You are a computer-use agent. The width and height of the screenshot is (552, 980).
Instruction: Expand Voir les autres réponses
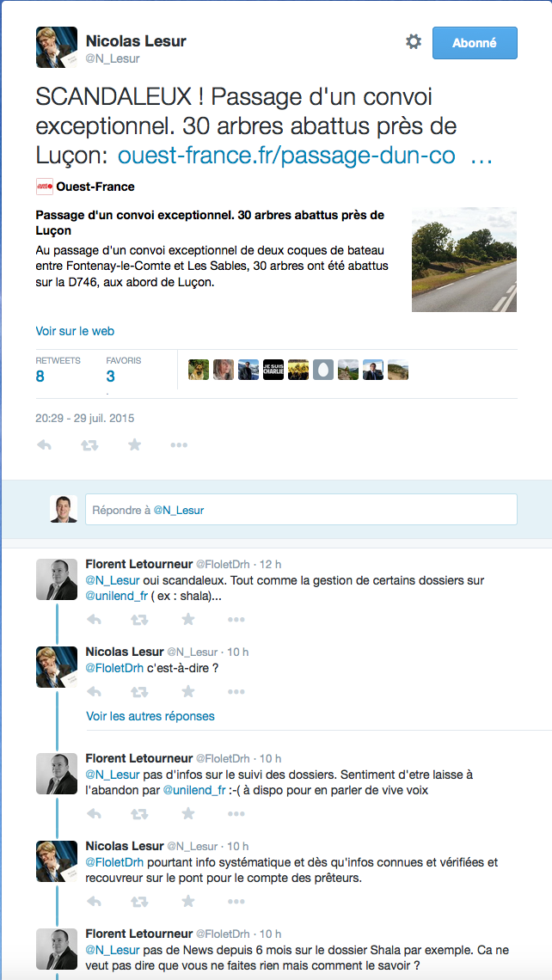[x=150, y=716]
